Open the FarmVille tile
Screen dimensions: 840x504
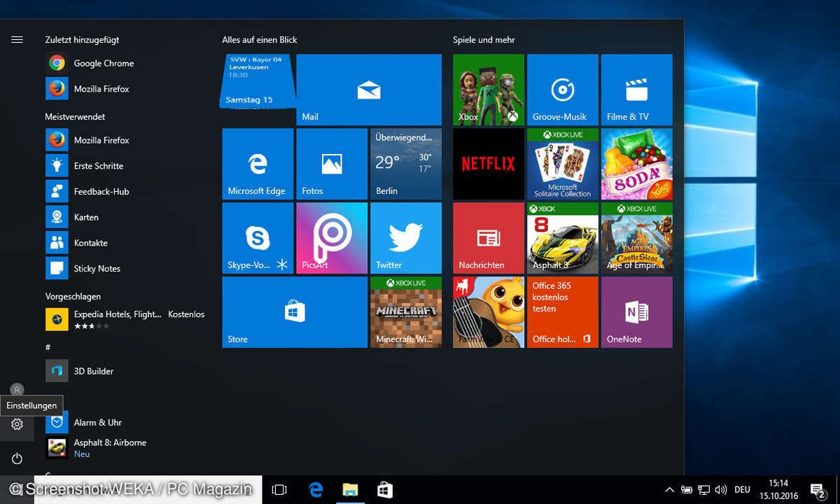point(489,312)
